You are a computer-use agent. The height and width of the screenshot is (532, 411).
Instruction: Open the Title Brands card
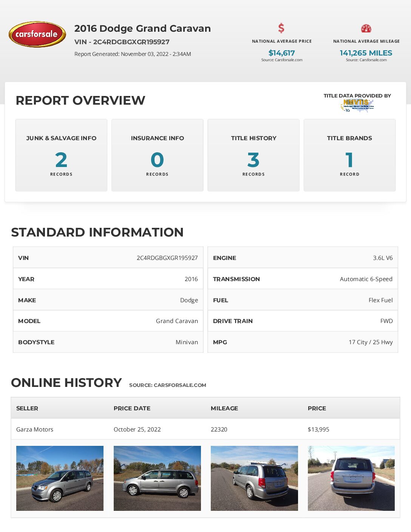pos(349,155)
